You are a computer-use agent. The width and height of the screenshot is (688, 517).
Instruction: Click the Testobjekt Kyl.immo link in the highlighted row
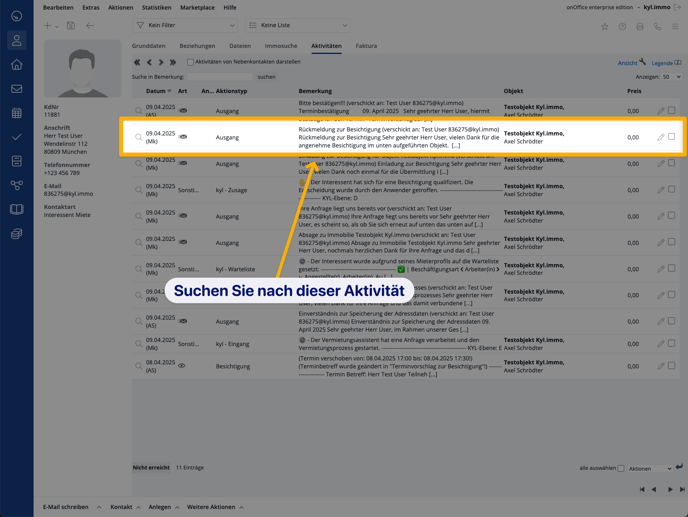tap(534, 133)
